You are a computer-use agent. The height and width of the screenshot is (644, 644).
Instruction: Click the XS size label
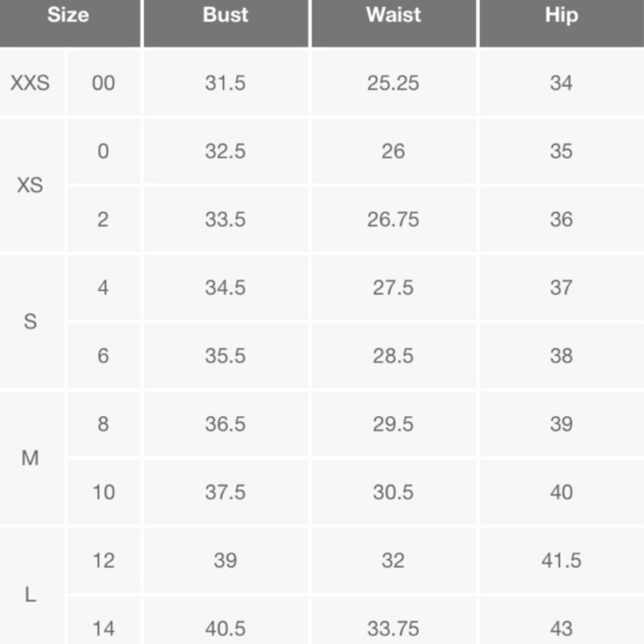(x=30, y=185)
